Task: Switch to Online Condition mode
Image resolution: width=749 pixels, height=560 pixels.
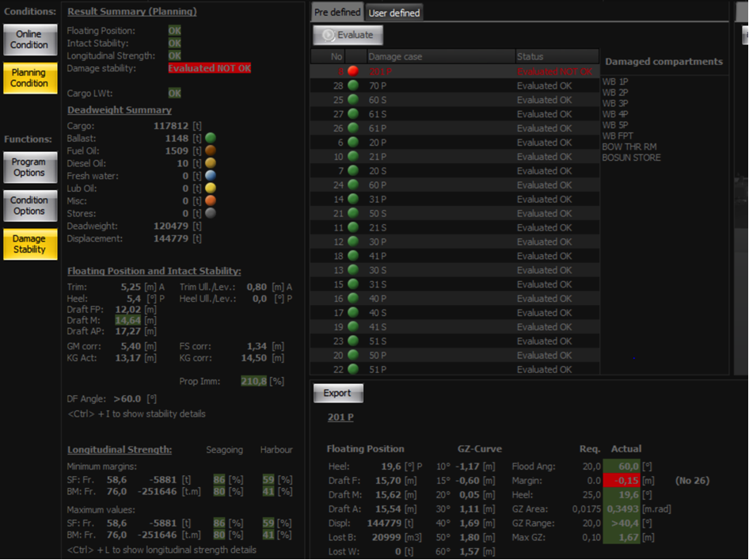Action: point(29,40)
